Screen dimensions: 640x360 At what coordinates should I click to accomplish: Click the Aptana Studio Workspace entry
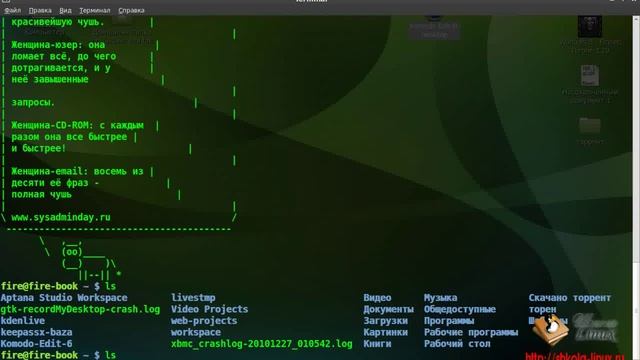point(64,298)
